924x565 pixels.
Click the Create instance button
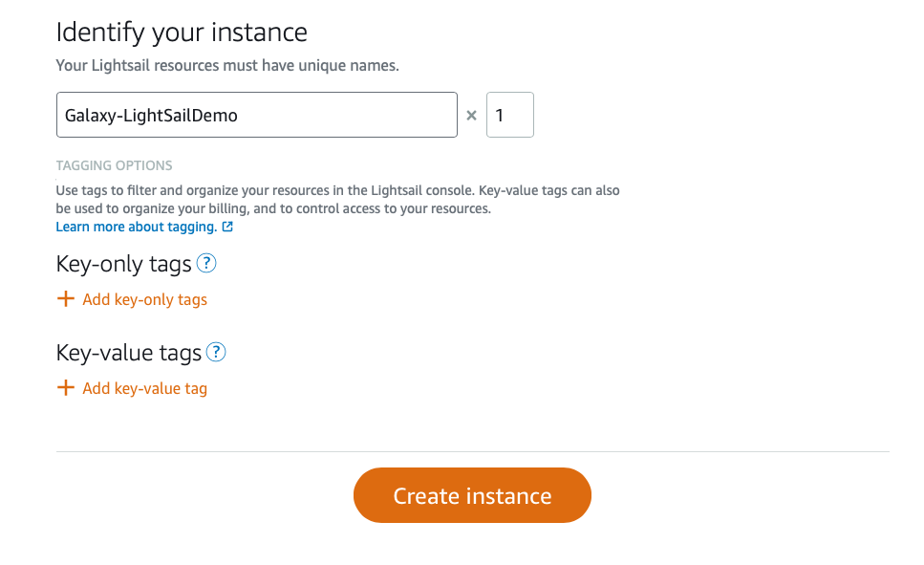(472, 495)
